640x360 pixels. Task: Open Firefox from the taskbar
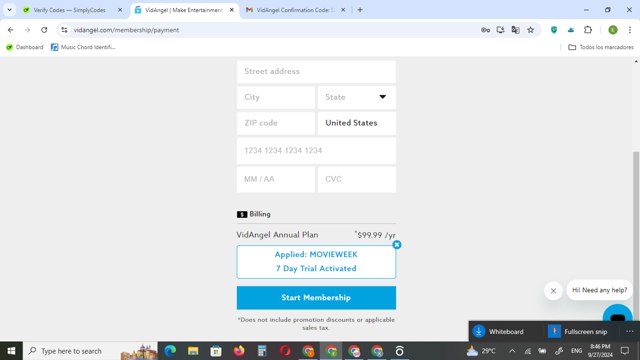pyautogui.click(x=239, y=351)
